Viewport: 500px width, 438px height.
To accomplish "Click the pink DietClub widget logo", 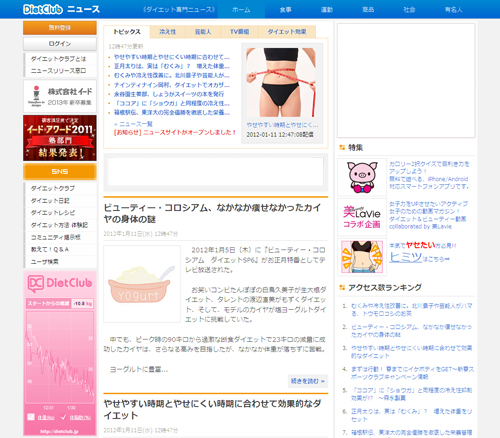I will 60,283.
